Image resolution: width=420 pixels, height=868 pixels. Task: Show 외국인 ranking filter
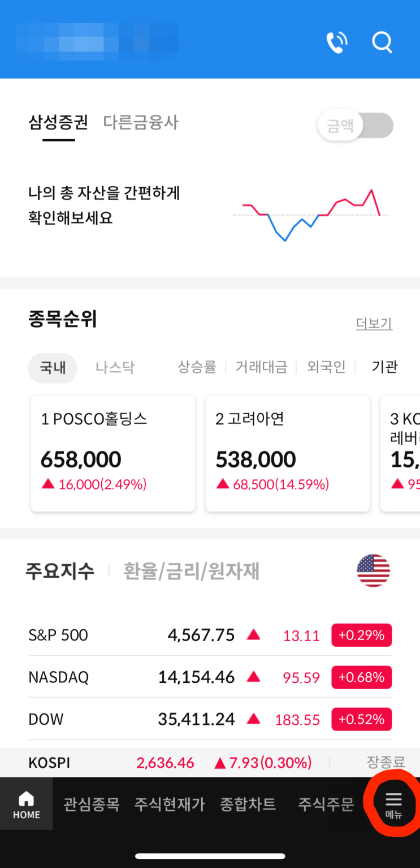326,367
